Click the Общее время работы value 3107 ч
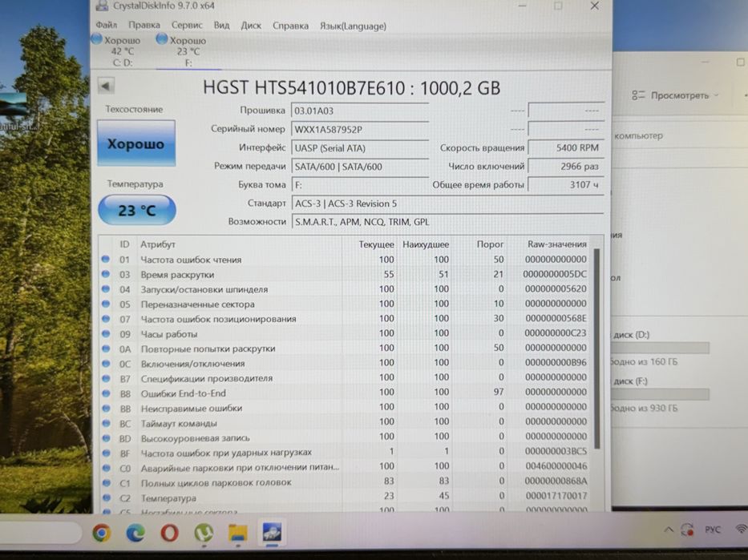Screen dimensions: 748x560 coord(566,184)
